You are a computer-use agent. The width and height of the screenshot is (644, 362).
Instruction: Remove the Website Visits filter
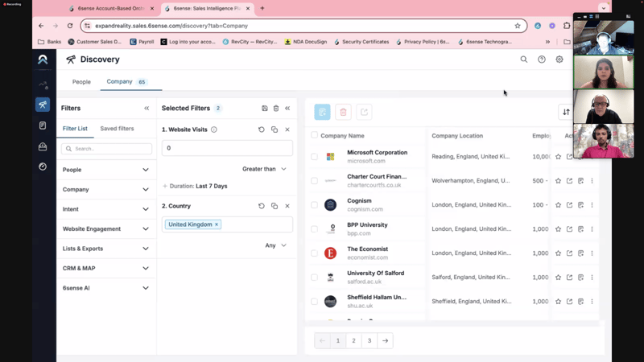tap(287, 130)
